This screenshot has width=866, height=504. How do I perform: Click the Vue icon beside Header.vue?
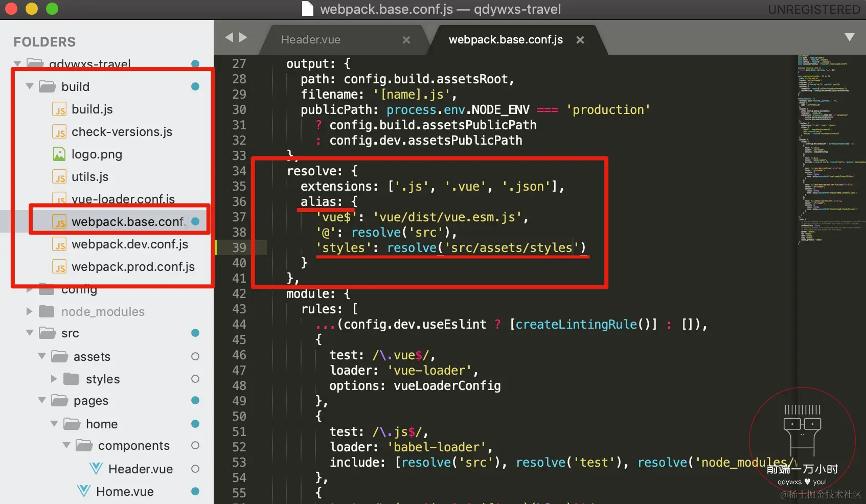click(96, 469)
